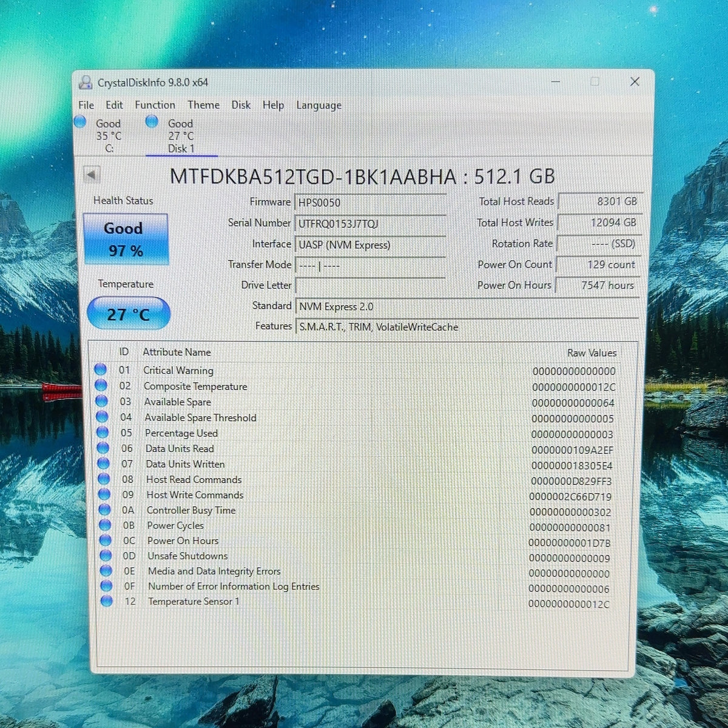
Task: Select the Controller Busy Time attribute name
Action: click(191, 510)
